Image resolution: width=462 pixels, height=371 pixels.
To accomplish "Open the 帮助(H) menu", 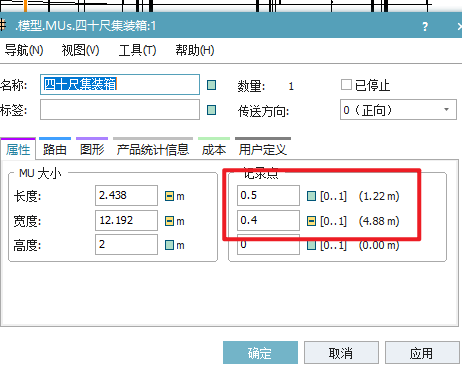I will (x=195, y=50).
